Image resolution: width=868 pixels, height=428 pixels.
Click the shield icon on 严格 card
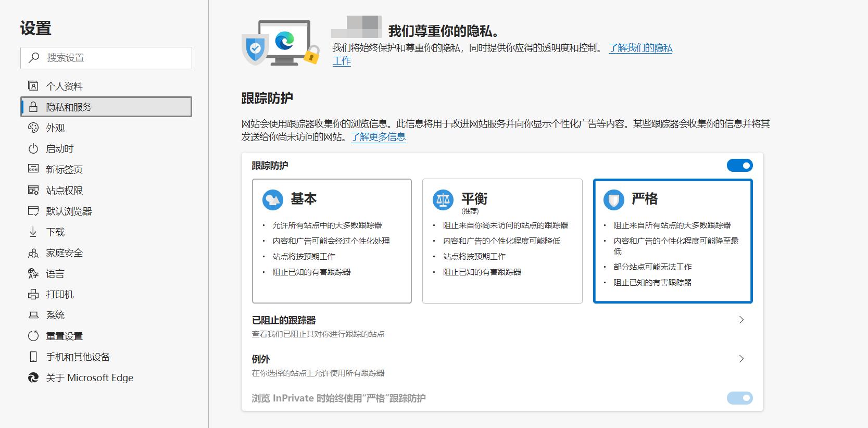tap(614, 200)
